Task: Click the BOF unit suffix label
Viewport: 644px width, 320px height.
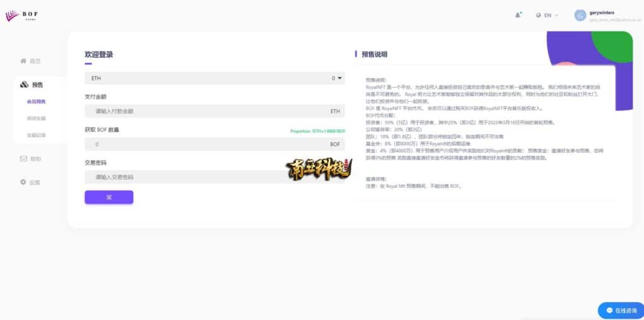Action: tap(335, 144)
